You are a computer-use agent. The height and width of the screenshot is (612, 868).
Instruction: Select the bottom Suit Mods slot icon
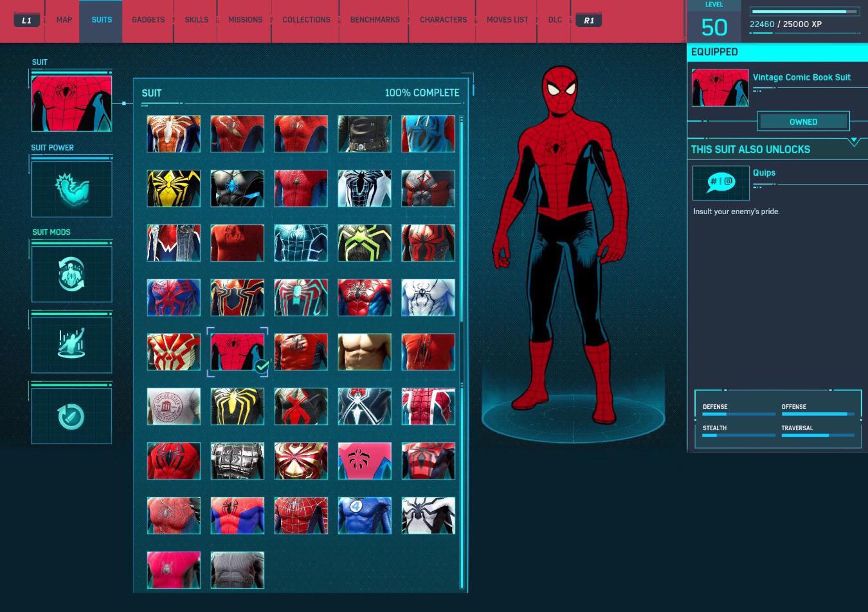71,415
